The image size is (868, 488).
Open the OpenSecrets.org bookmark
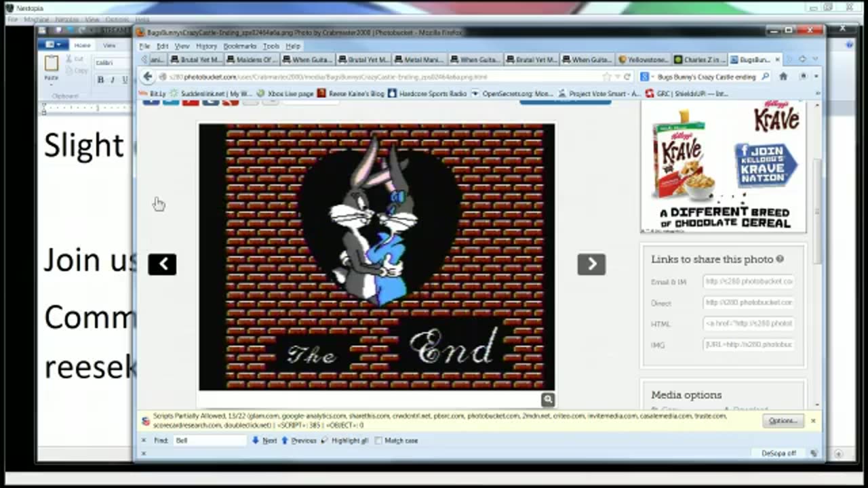[x=513, y=94]
